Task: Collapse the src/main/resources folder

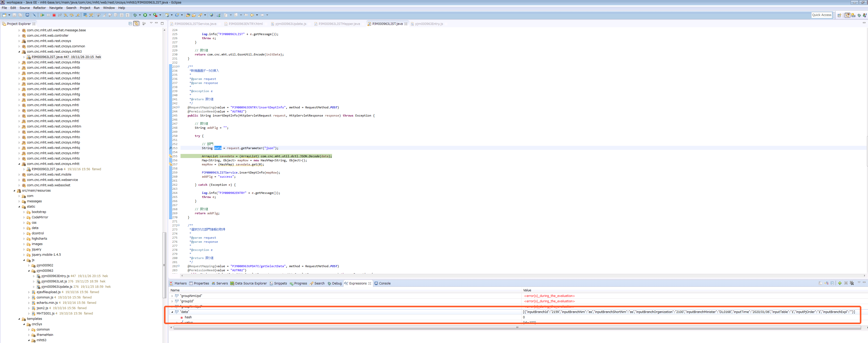Action: coord(15,191)
